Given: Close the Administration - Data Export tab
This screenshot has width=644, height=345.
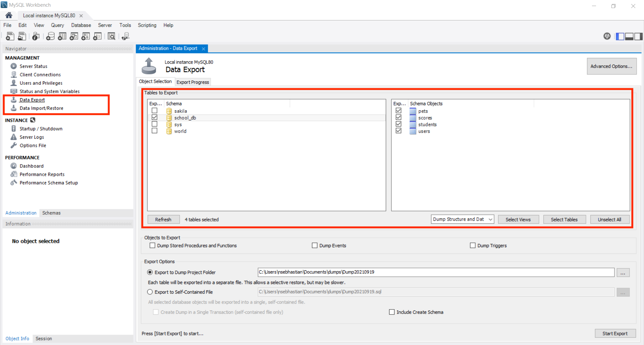Looking at the screenshot, I should 203,49.
